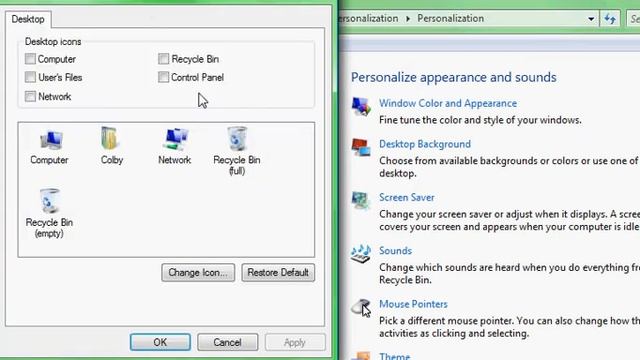
Task: Click the Mouse Pointers icon
Action: [x=361, y=307]
